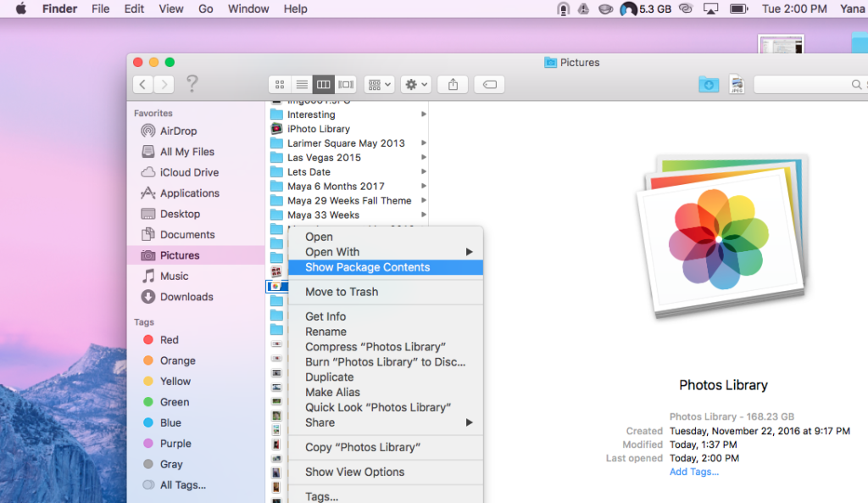Open the Apple menu
This screenshot has width=868, height=503.
20,8
